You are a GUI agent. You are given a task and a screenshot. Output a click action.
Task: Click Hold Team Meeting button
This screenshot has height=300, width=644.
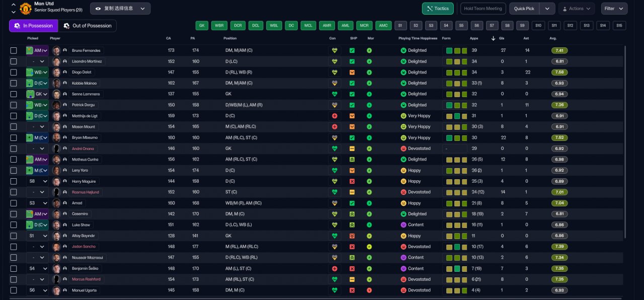point(483,9)
